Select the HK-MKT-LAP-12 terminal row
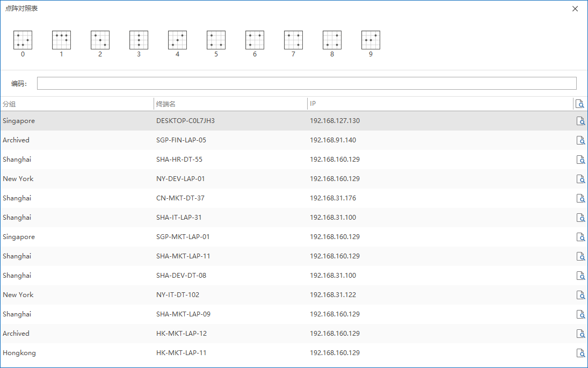588x368 pixels. tap(182, 334)
